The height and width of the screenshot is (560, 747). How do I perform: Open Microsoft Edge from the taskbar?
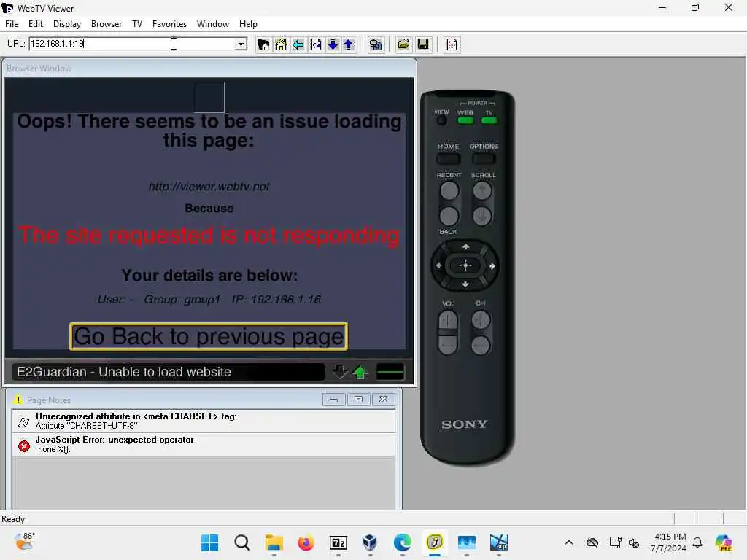tap(403, 542)
